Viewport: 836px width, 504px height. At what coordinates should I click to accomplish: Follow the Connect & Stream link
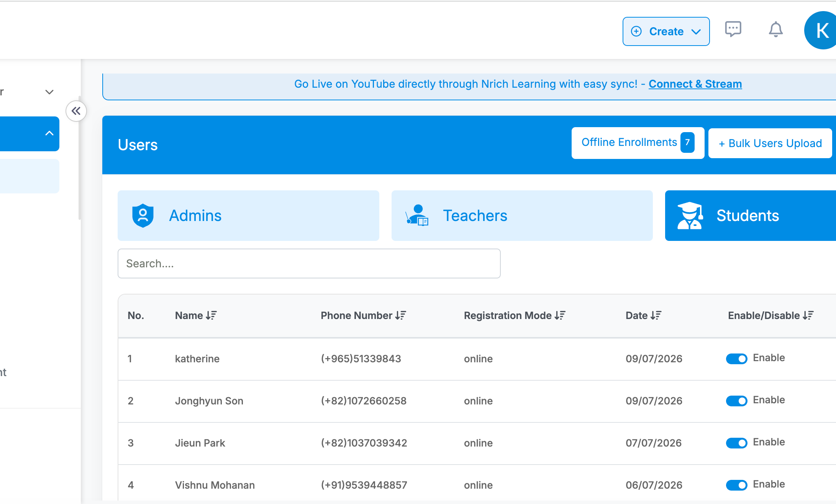(x=695, y=84)
